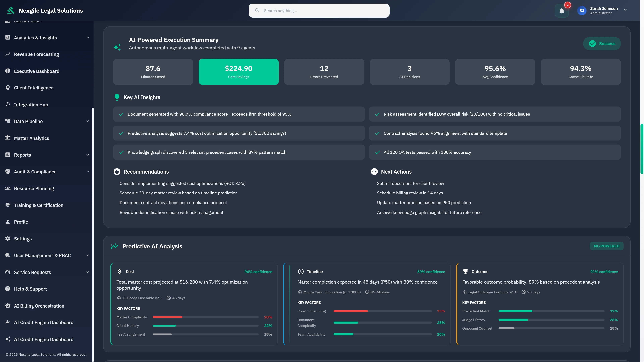
Task: Open the Audit & Compliance menu
Action: pos(87,172)
